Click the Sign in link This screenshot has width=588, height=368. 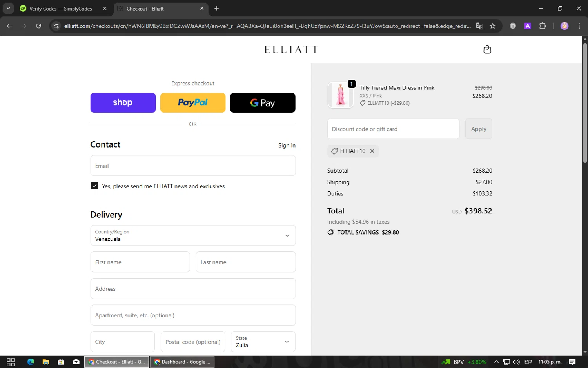click(x=287, y=146)
